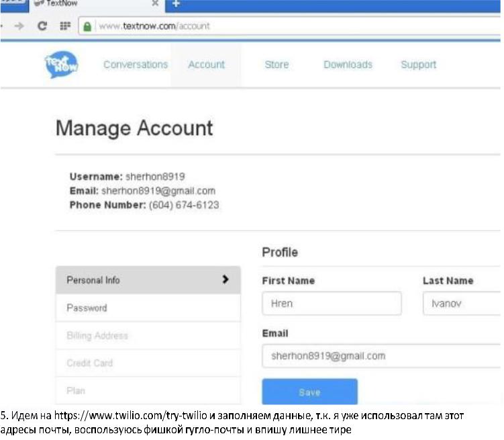Open the Credit Card section
The image size is (504, 440).
click(x=148, y=363)
